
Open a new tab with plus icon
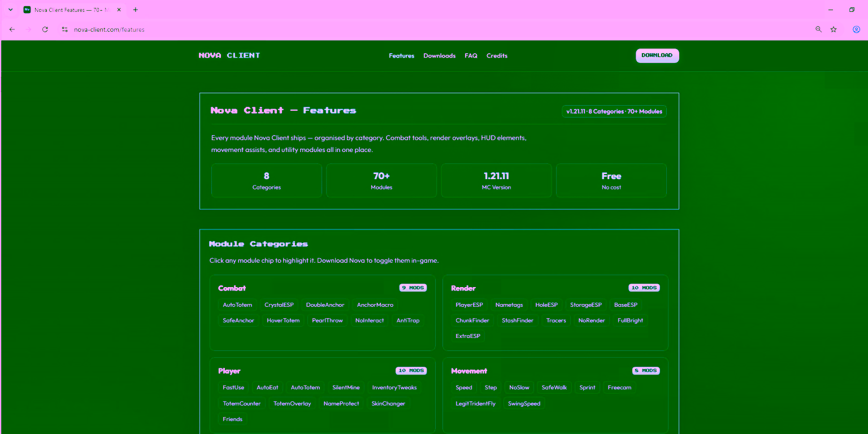136,10
